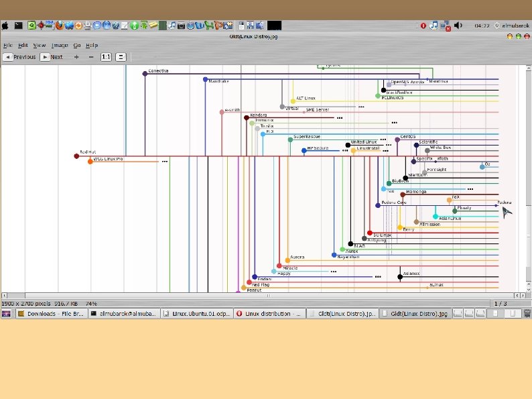Click the 74% zoom level in status bar

point(91,304)
